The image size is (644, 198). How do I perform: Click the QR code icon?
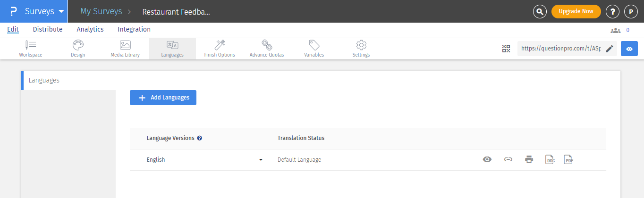pos(506,49)
